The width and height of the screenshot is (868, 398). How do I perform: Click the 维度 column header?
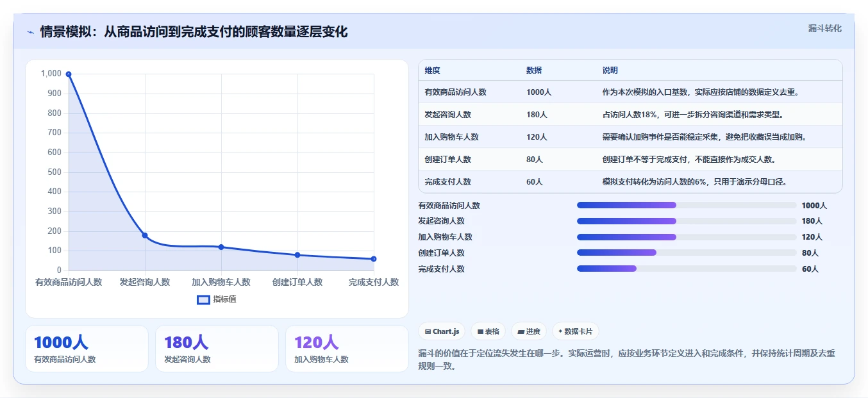coord(432,70)
